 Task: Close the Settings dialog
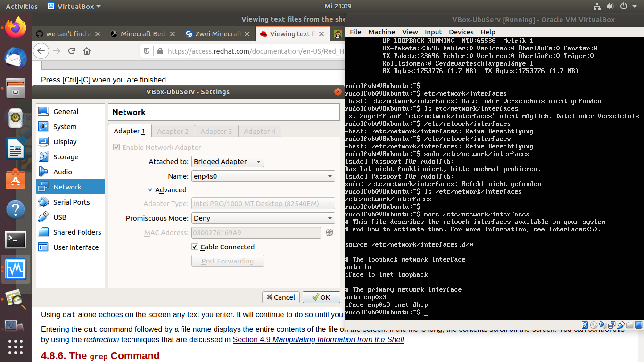pos(338,92)
